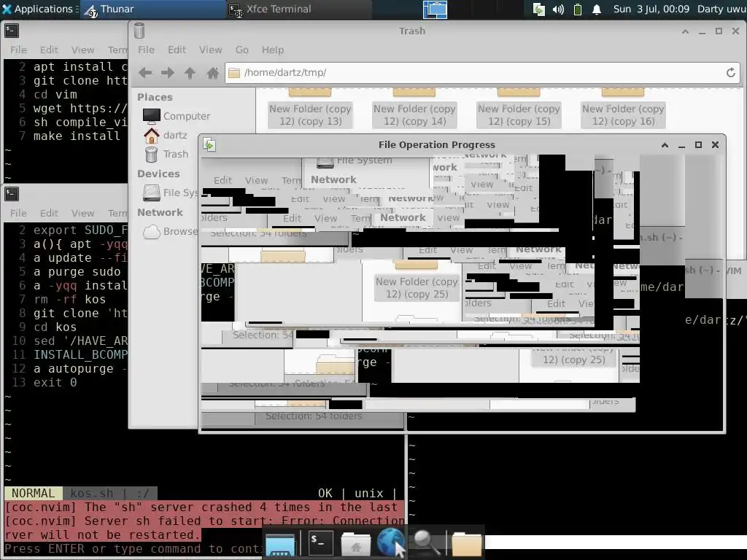
Task: Click the Forward arrow in Thunar toolbar
Action: (x=168, y=73)
